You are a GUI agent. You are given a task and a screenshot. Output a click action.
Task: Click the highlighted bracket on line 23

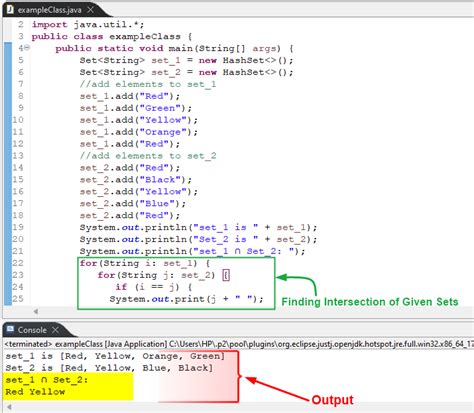[x=226, y=275]
